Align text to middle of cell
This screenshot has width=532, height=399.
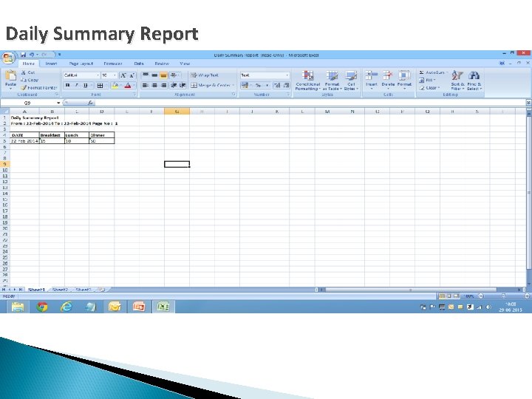pos(154,75)
